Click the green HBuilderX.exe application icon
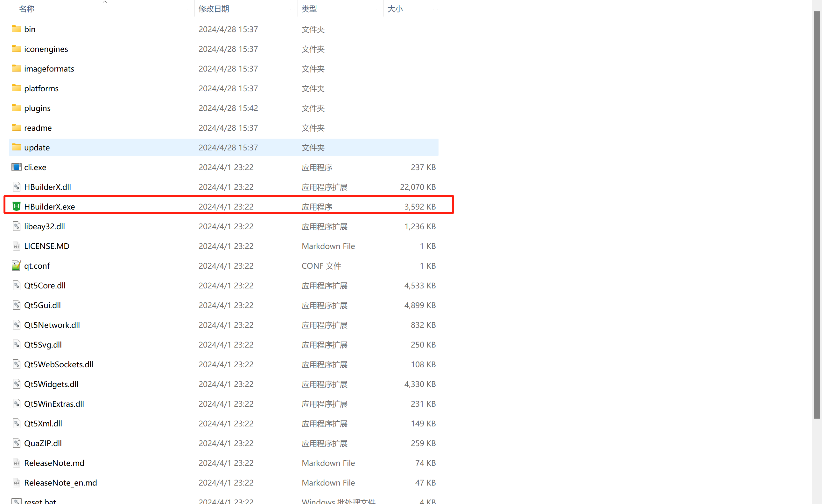This screenshot has height=504, width=822. [16, 206]
